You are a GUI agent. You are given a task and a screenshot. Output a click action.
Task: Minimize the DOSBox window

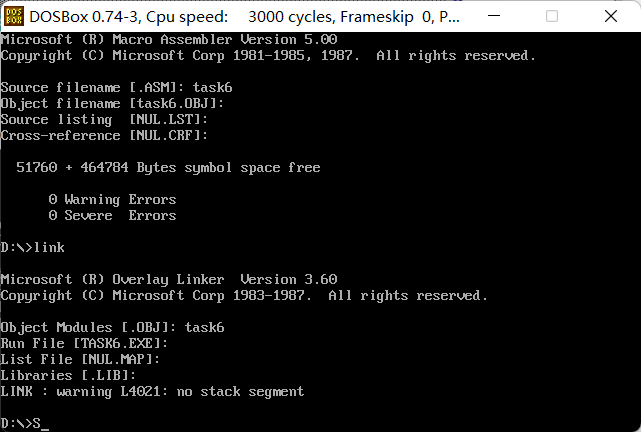[x=494, y=16]
